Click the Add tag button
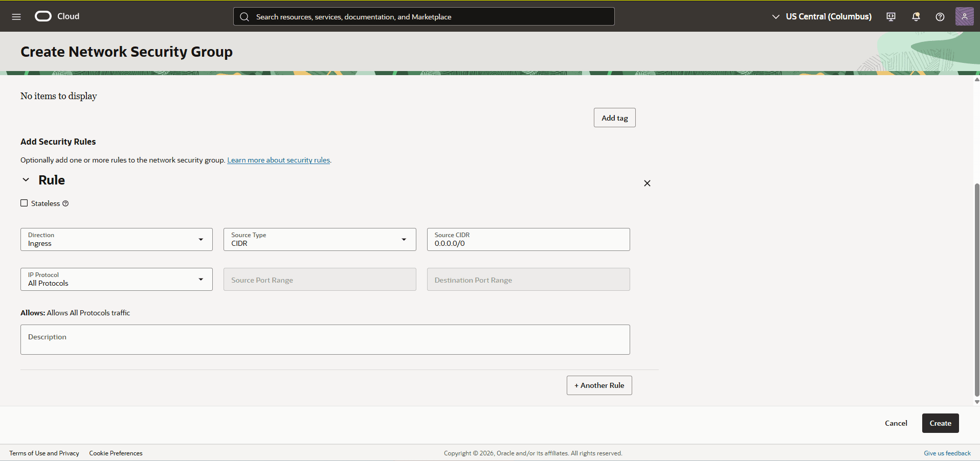The height and width of the screenshot is (461, 980). tap(615, 118)
